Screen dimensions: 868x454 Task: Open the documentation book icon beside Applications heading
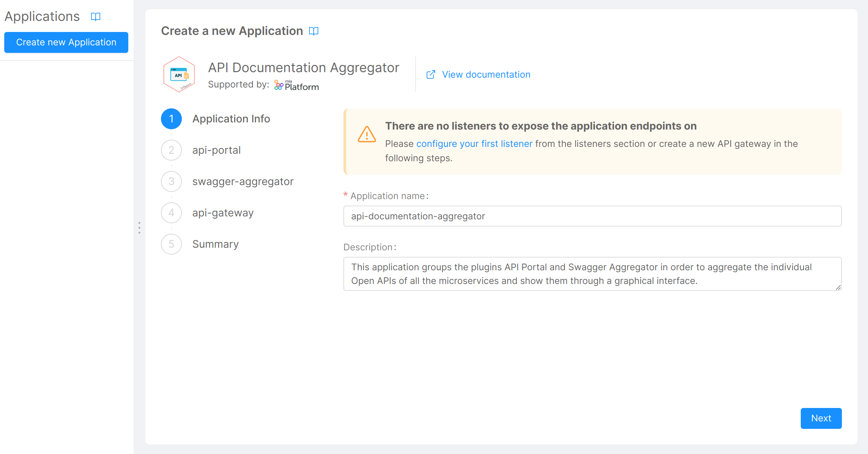(x=95, y=17)
